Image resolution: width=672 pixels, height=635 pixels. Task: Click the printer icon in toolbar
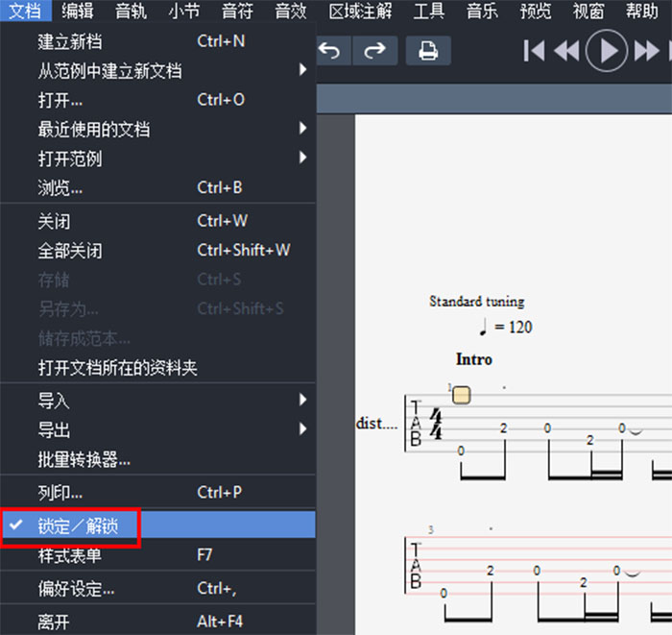428,51
